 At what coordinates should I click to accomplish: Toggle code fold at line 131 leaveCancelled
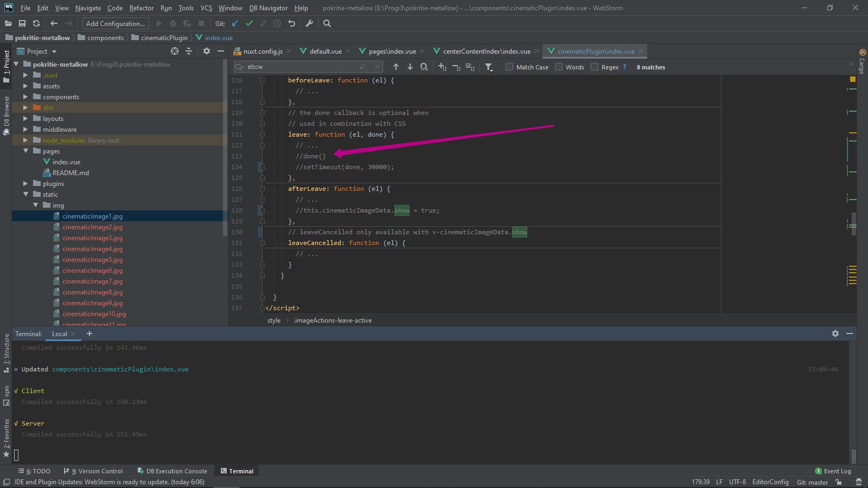coord(262,243)
